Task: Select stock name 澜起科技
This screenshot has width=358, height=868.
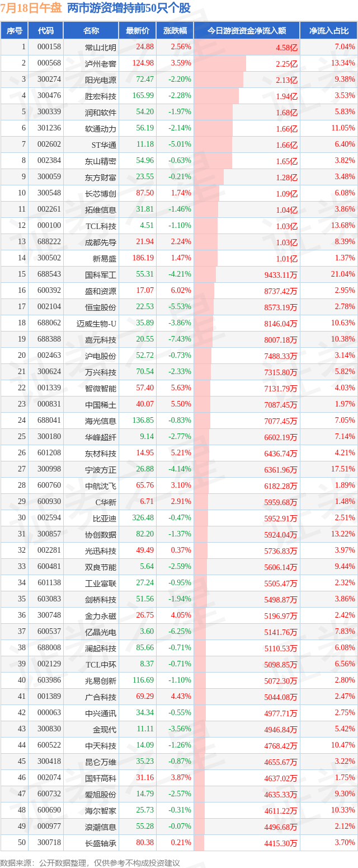Action: pos(101,648)
